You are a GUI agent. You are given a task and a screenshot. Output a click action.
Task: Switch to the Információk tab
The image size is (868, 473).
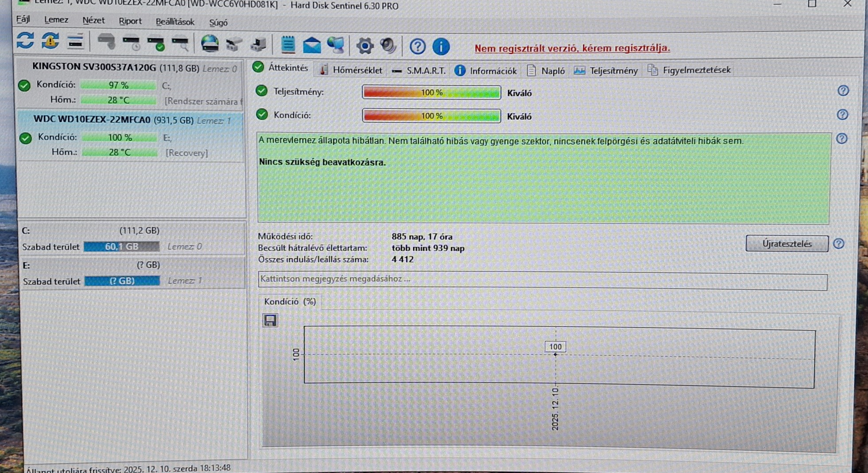point(486,71)
